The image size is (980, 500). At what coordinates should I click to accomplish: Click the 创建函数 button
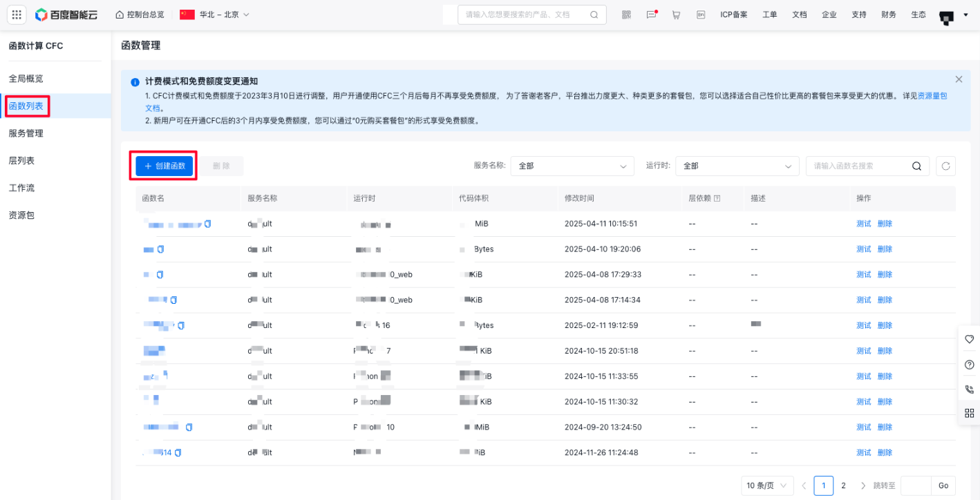coord(164,166)
